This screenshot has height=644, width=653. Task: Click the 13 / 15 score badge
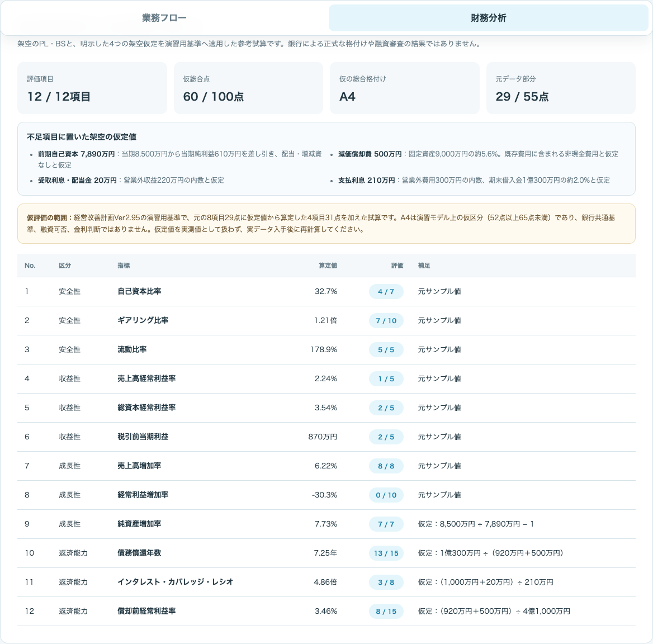coord(386,553)
